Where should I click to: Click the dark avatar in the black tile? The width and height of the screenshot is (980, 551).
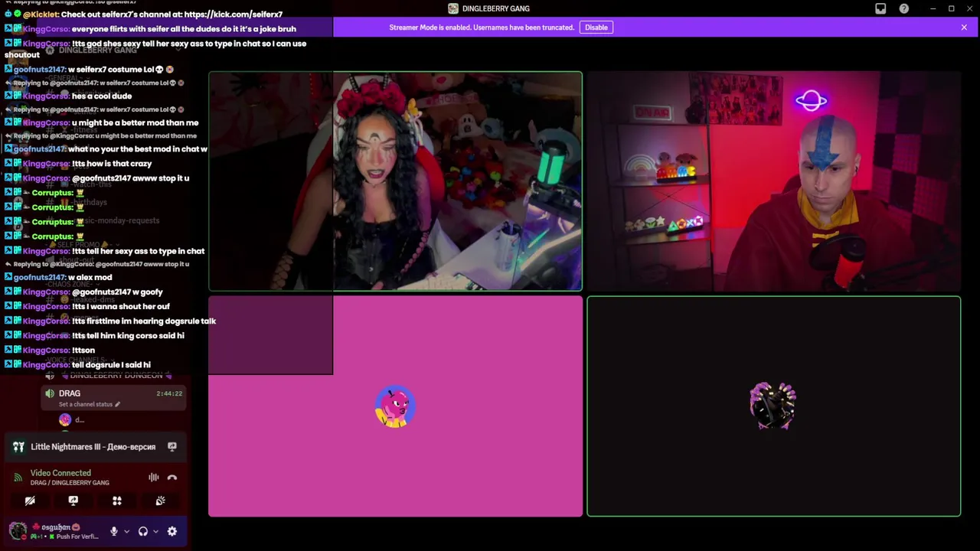click(773, 406)
